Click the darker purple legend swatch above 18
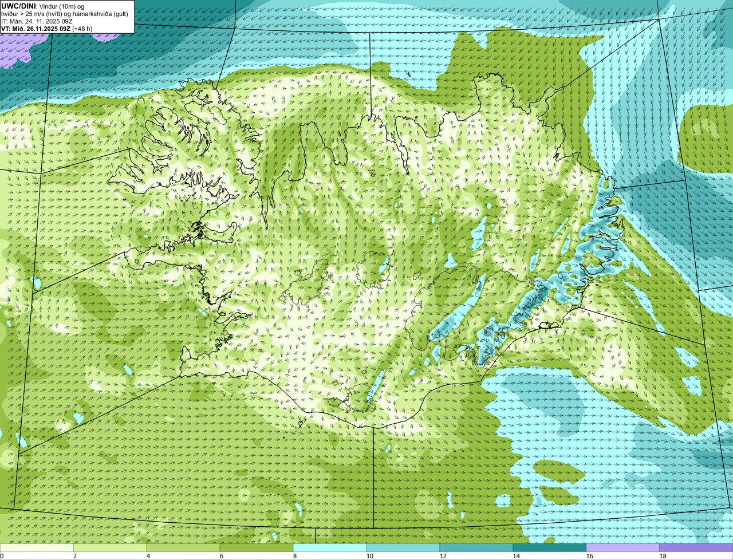733x560 pixels. pyautogui.click(x=696, y=548)
